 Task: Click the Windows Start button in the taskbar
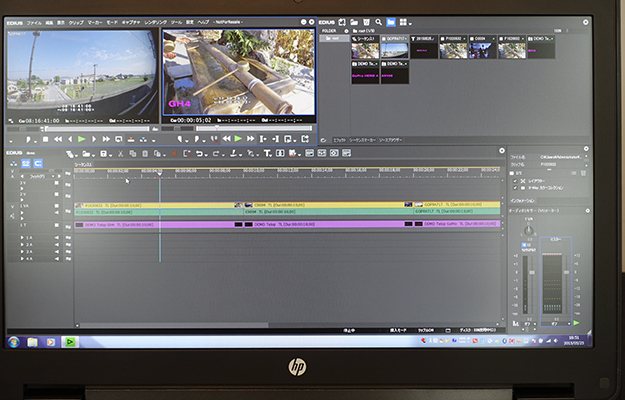(x=14, y=342)
